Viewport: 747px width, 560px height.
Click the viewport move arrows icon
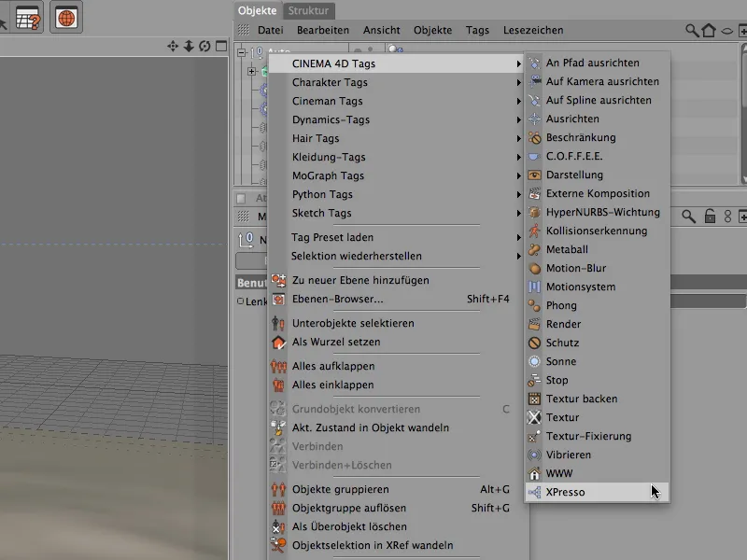(173, 46)
